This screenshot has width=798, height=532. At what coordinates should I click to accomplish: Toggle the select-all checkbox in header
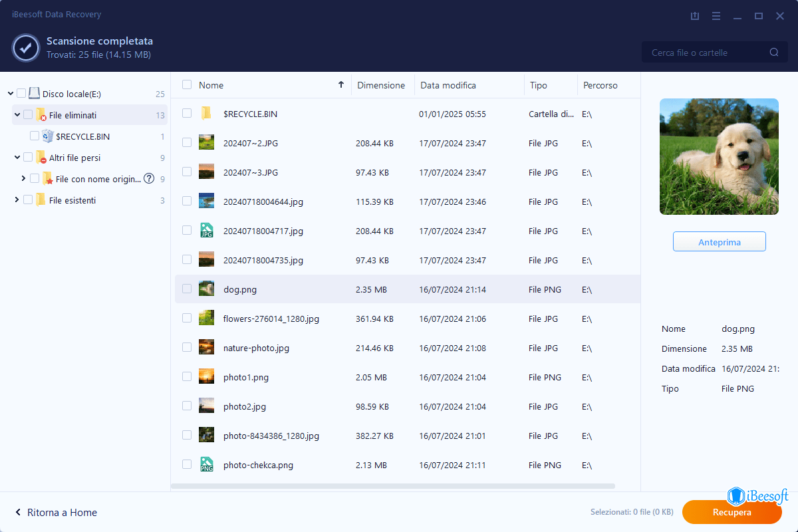[187, 85]
